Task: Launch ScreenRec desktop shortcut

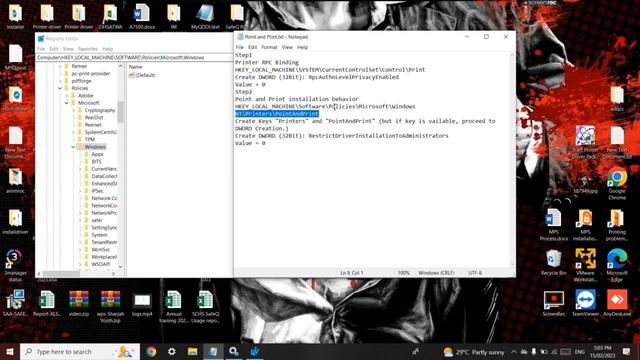Action: coord(553,303)
